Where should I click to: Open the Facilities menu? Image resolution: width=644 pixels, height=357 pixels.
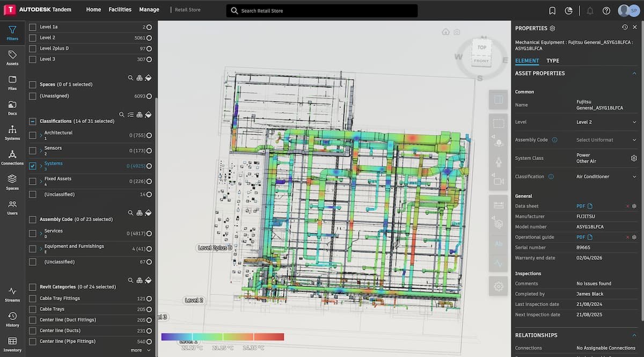tap(120, 10)
